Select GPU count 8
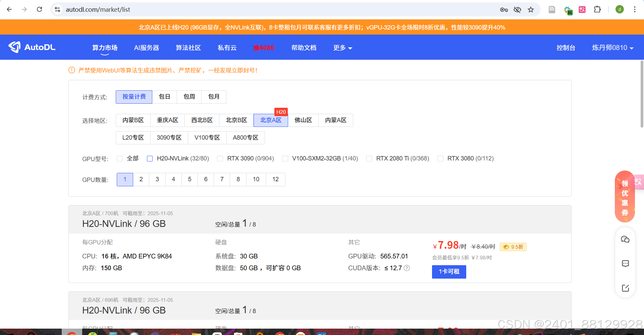 238,179
